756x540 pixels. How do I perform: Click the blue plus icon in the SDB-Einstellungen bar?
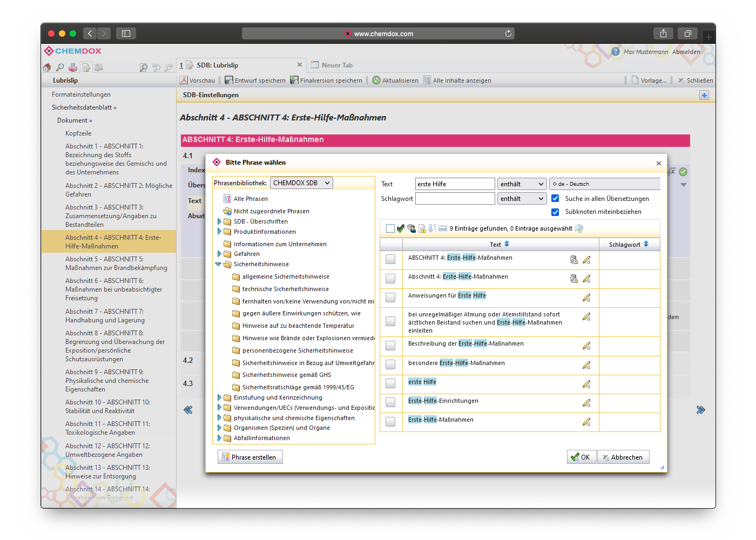[x=704, y=95]
